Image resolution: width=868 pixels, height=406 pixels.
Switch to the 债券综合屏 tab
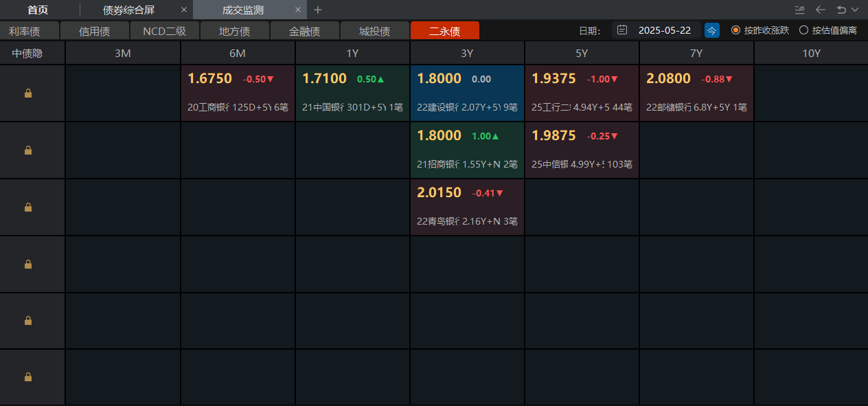point(128,10)
